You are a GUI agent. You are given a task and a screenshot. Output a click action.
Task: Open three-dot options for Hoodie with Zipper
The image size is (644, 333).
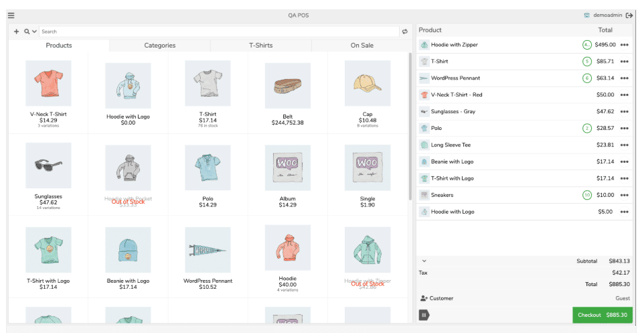click(624, 45)
